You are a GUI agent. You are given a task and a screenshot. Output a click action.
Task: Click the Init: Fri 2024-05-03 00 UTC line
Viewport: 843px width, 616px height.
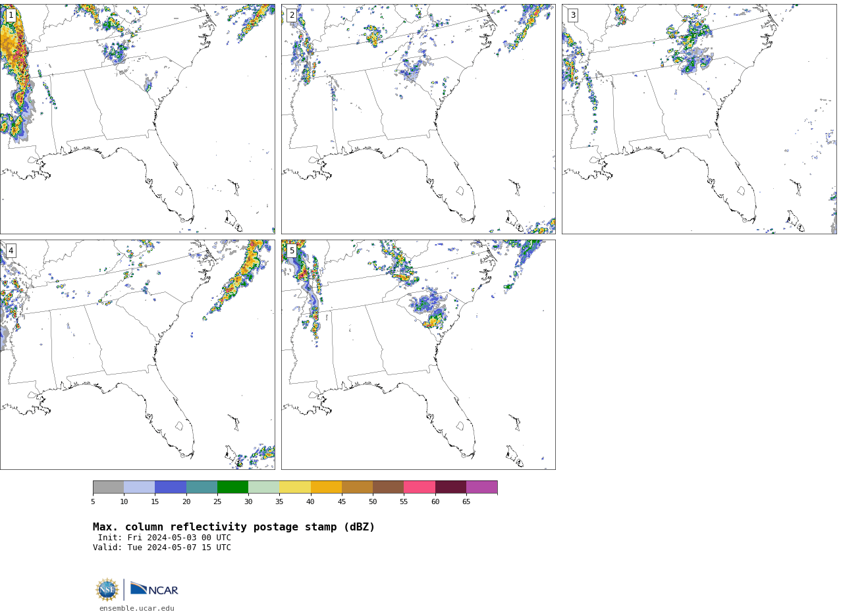click(165, 538)
